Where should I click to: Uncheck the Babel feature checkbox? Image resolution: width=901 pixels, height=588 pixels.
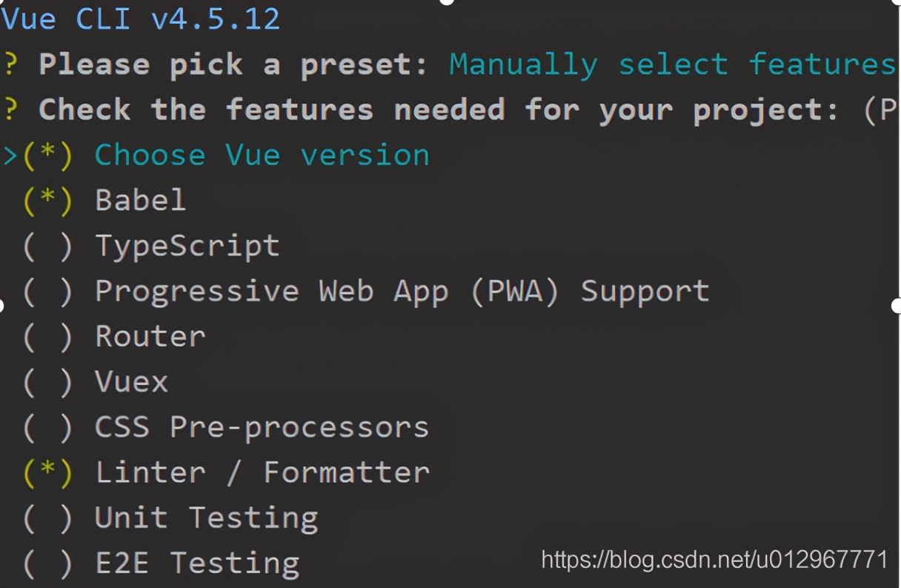click(48, 201)
